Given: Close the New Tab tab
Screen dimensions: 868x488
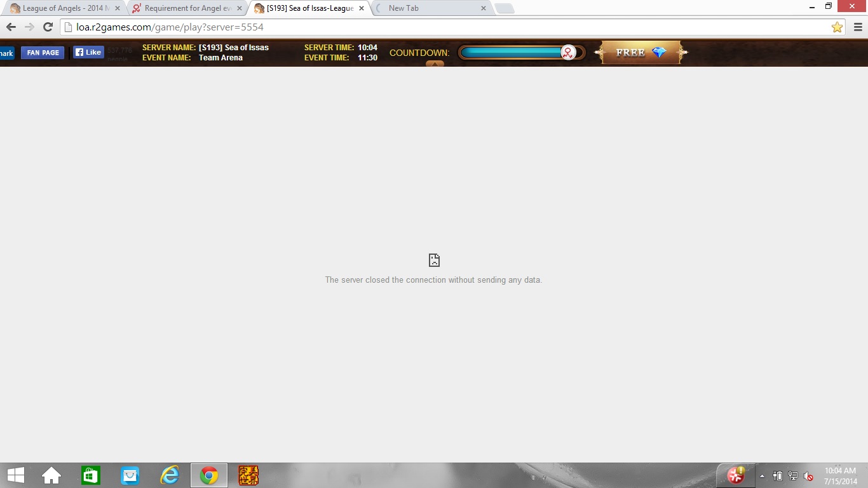Looking at the screenshot, I should coord(483,8).
